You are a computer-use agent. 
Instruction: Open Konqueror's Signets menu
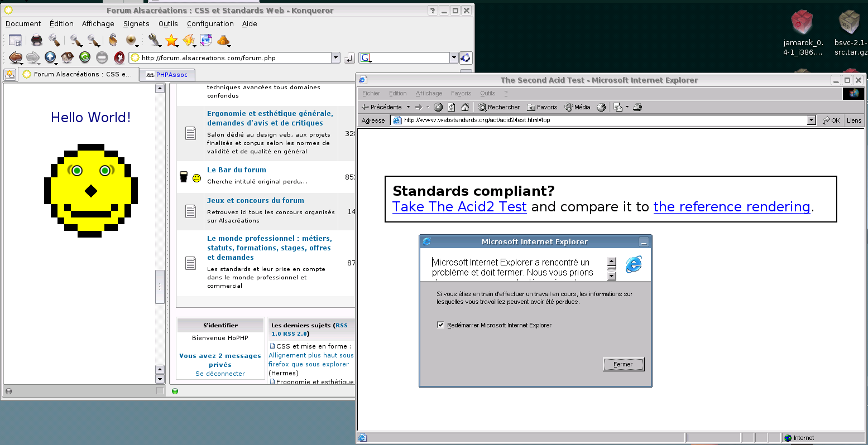(136, 24)
